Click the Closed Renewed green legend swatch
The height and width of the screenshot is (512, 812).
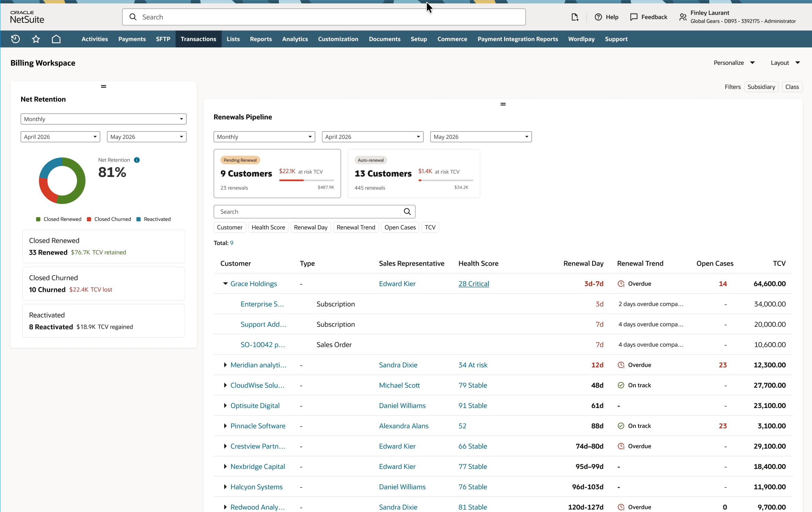tap(38, 219)
